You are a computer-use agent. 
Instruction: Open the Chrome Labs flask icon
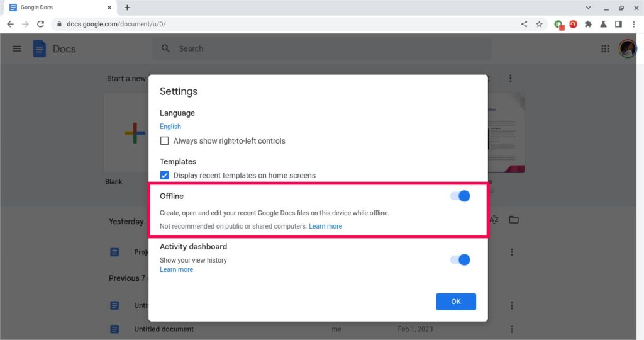(603, 24)
